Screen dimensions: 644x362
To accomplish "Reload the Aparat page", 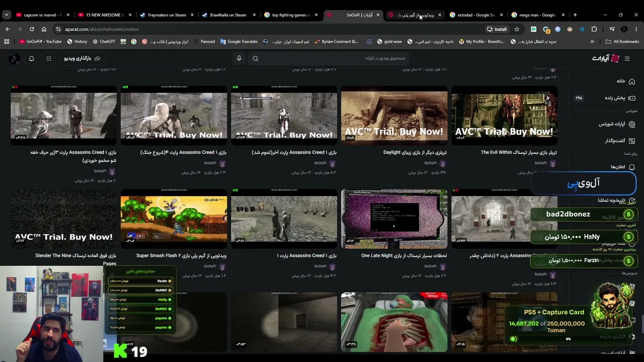I will (x=32, y=29).
